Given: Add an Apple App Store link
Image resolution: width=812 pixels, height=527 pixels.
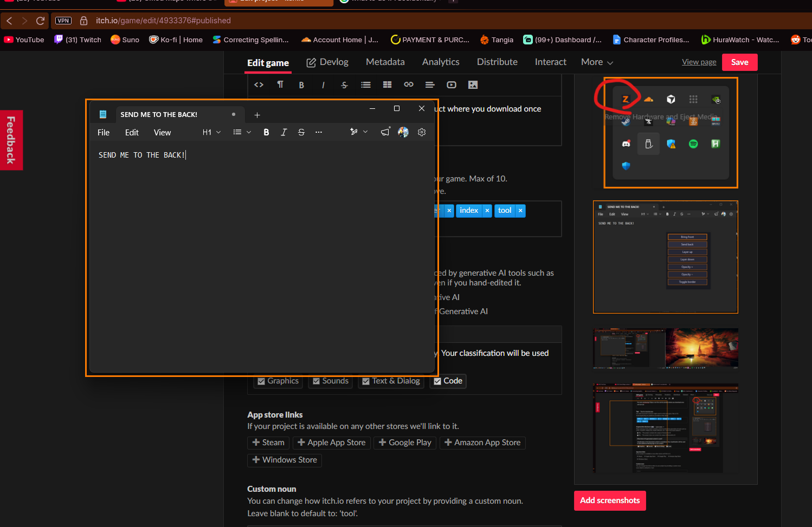Looking at the screenshot, I should click(332, 443).
